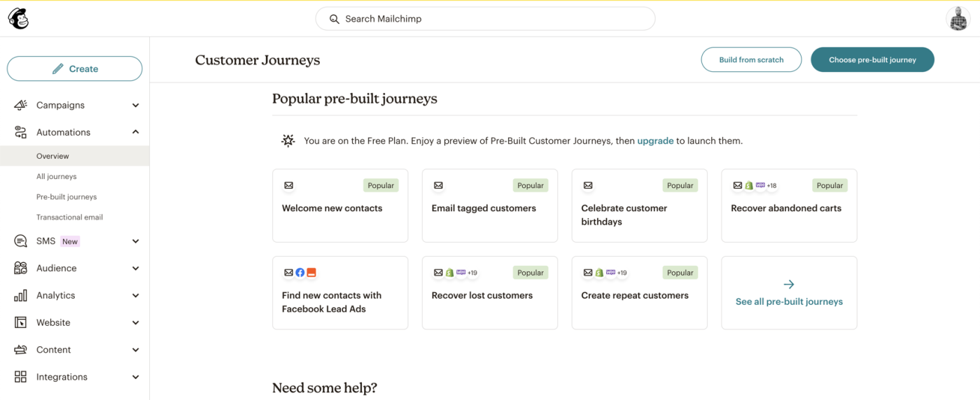The height and width of the screenshot is (400, 980).
Task: Click the Website sidebar icon
Action: (20, 322)
